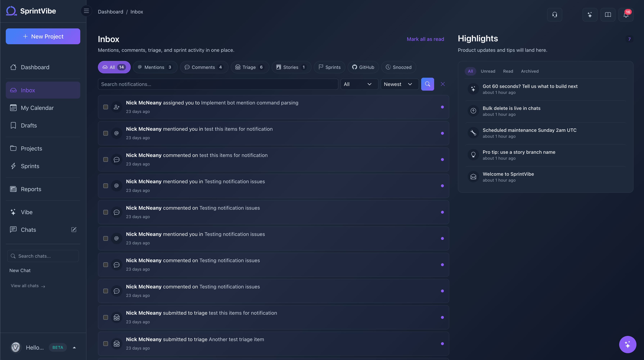644x360 pixels.
Task: Switch to the Triage tab
Action: pos(250,67)
